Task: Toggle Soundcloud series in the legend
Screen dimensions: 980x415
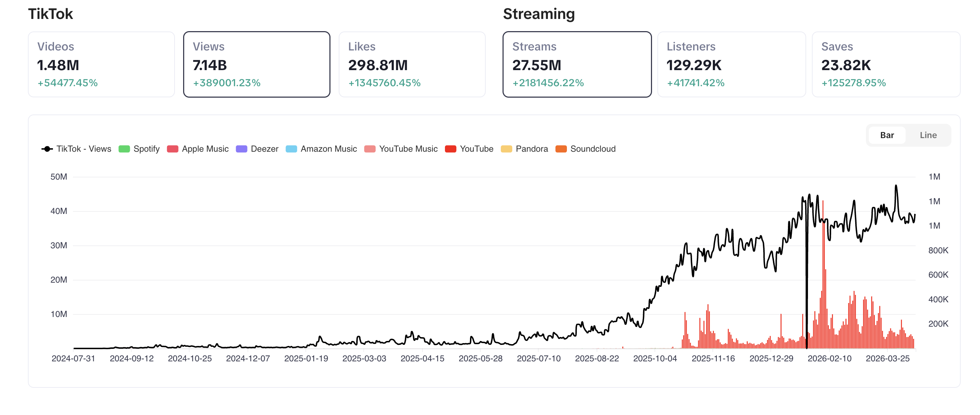Action: [585, 149]
